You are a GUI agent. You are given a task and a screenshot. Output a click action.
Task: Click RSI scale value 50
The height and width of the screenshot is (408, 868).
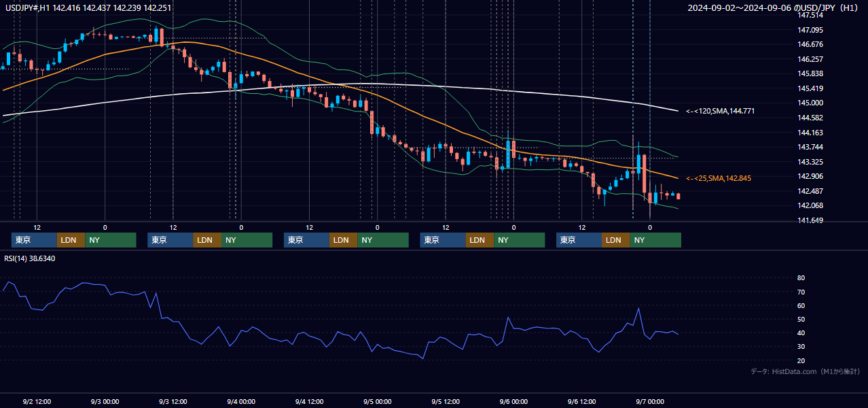801,319
